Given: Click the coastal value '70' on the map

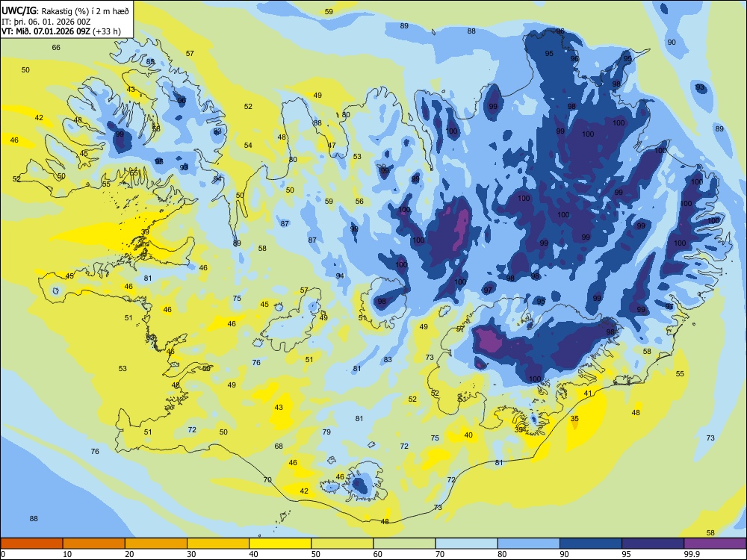Looking at the screenshot, I should (267, 479).
